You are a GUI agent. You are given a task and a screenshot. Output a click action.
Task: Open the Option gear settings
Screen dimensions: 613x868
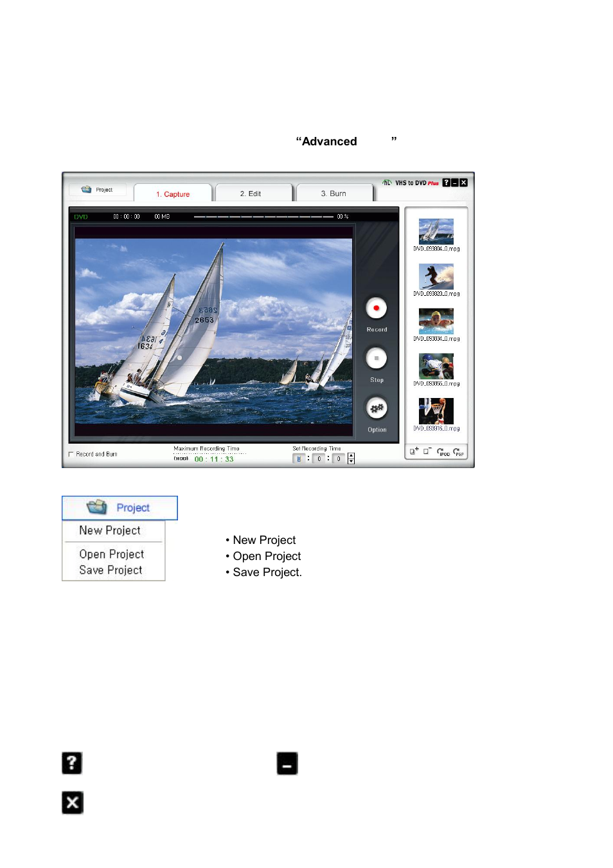(x=377, y=408)
